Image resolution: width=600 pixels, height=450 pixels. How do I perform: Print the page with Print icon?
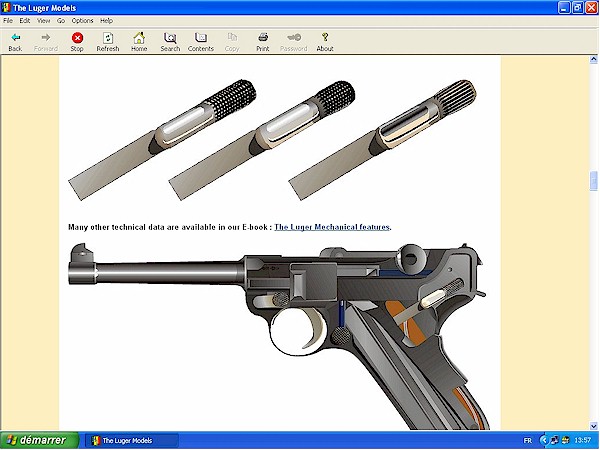coord(263,42)
